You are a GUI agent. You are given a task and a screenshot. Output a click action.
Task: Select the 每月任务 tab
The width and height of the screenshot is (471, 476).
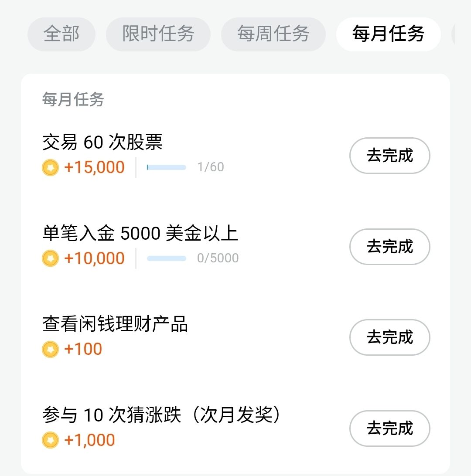pos(388,34)
